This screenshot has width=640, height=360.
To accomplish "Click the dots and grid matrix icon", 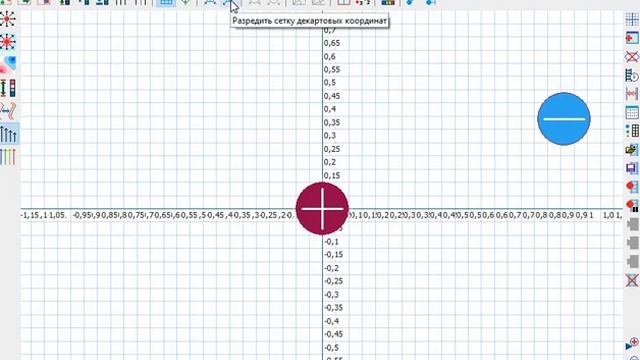I will (632, 131).
